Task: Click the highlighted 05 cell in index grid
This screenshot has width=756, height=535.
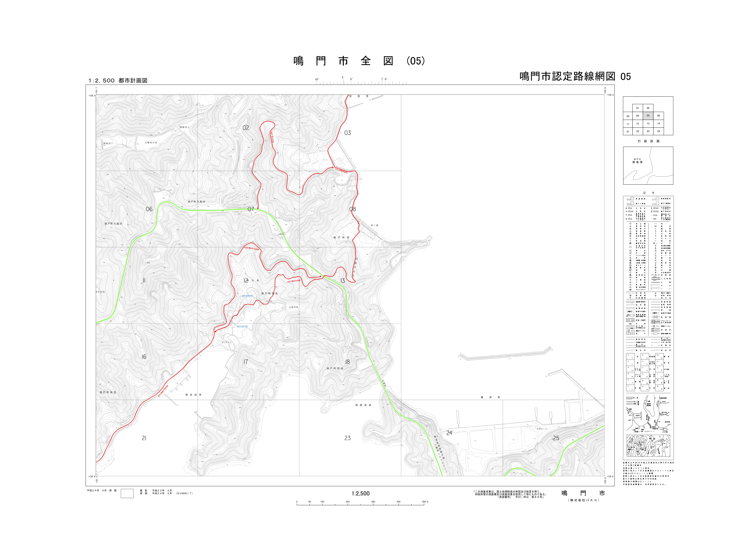Action: click(x=648, y=116)
